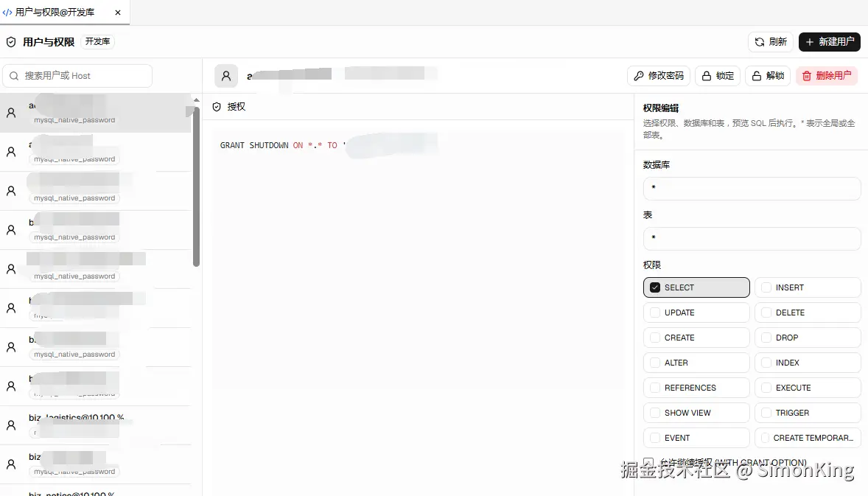Select the user starting with biz_logistics@10.100
868x496 pixels.
point(95,425)
